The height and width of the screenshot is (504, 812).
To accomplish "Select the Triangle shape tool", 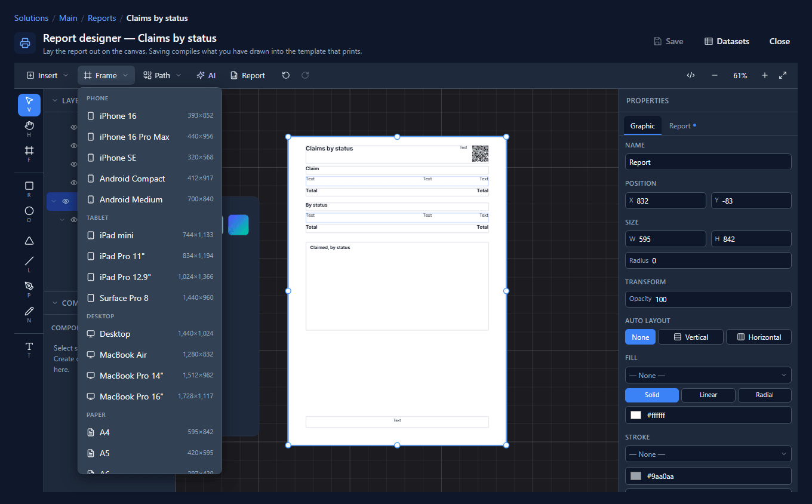I will click(29, 240).
